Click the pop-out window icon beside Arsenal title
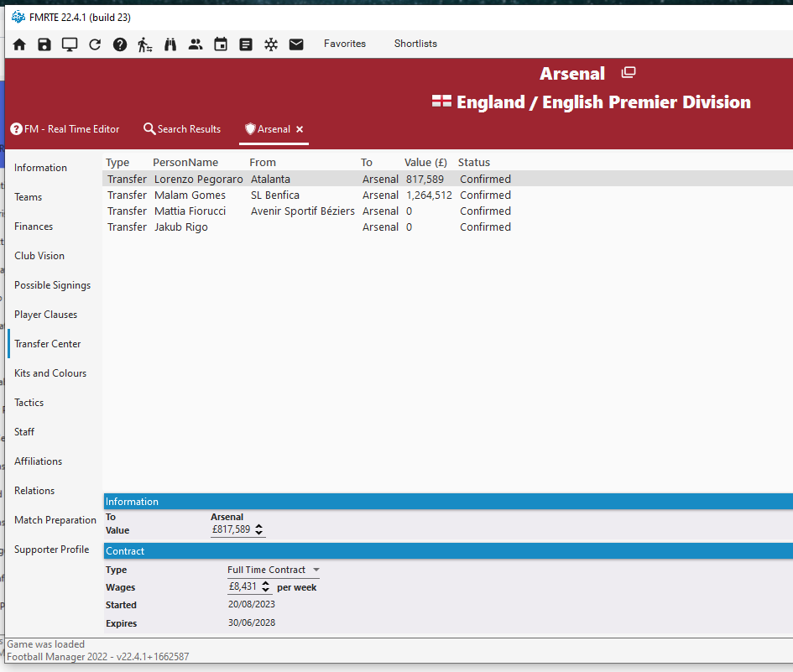 [628, 73]
